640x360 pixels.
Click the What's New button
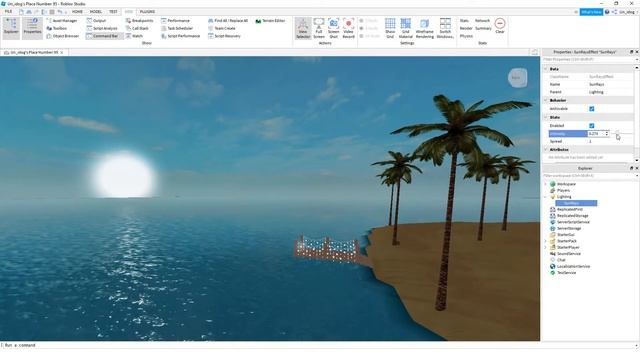pyautogui.click(x=591, y=12)
